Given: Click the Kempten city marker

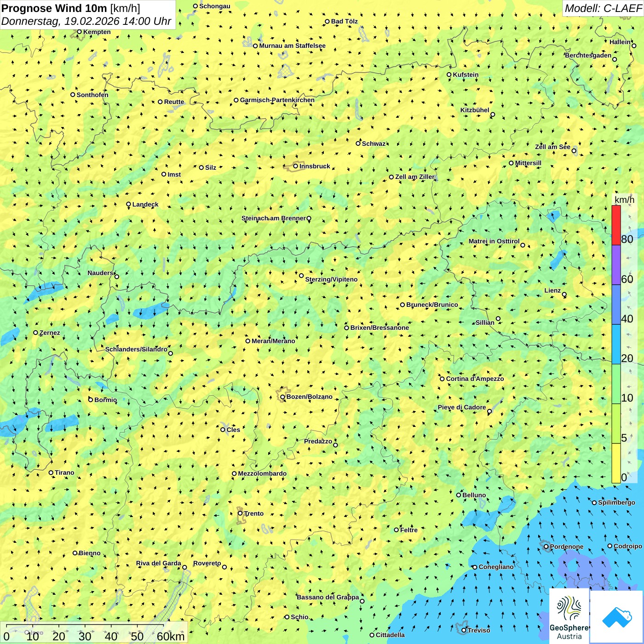Looking at the screenshot, I should 79,32.
